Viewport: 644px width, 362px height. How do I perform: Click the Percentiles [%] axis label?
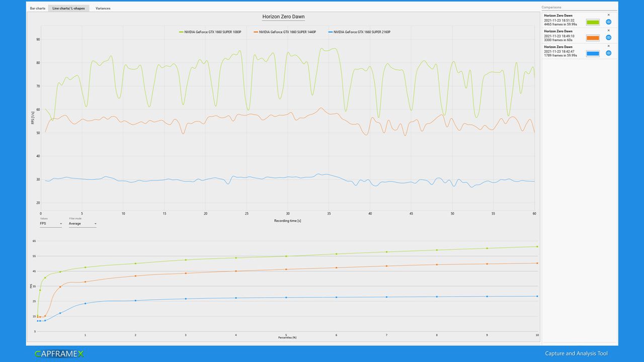click(287, 337)
